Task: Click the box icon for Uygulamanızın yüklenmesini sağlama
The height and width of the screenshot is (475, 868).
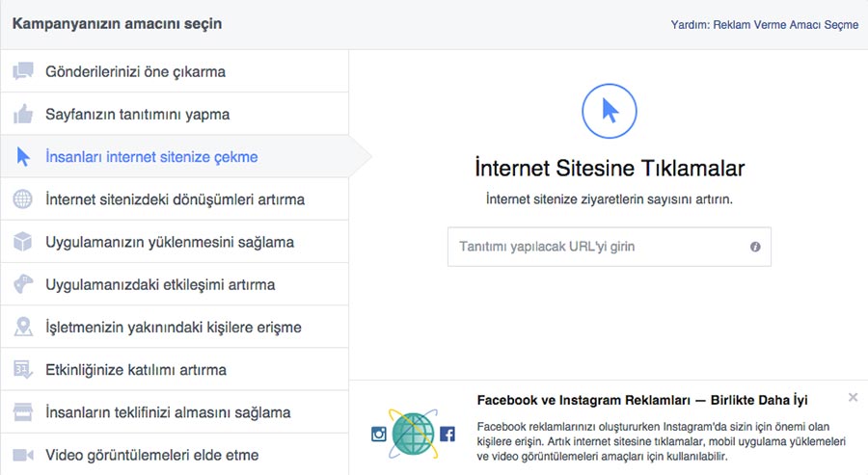Action: (23, 242)
